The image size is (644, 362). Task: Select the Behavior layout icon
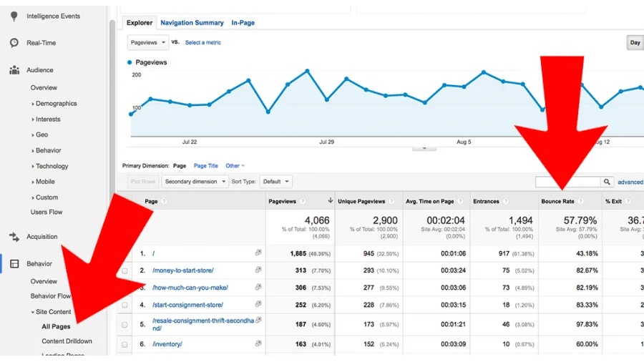(14, 264)
